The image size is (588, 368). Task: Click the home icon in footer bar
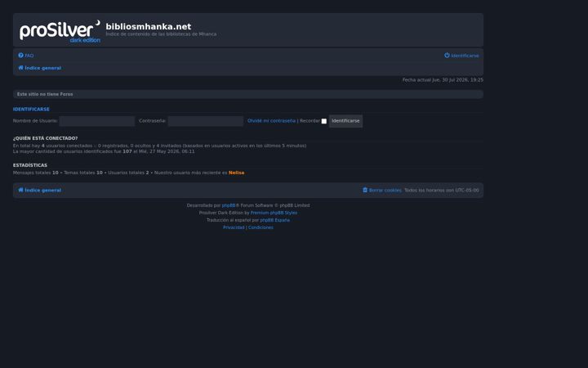pyautogui.click(x=20, y=190)
